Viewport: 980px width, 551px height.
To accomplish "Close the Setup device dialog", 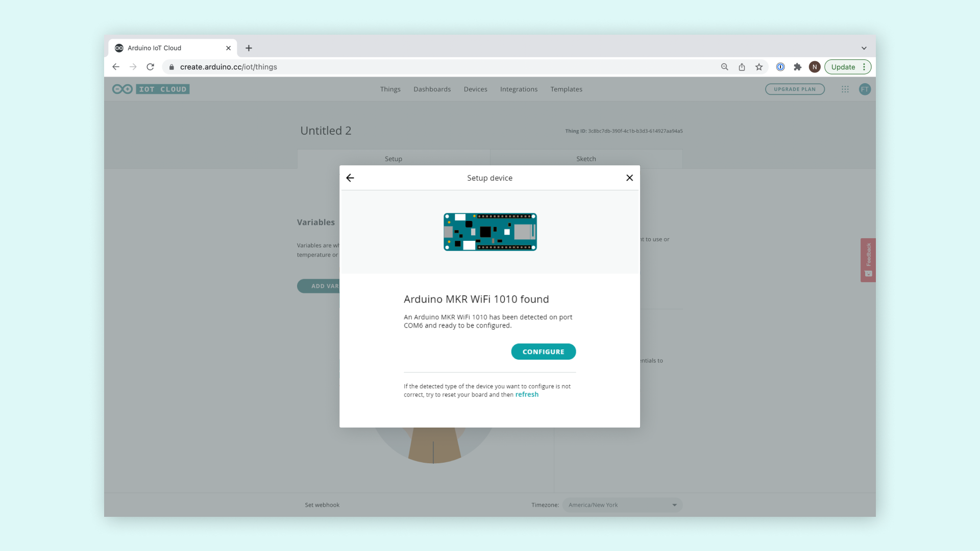I will (x=629, y=178).
